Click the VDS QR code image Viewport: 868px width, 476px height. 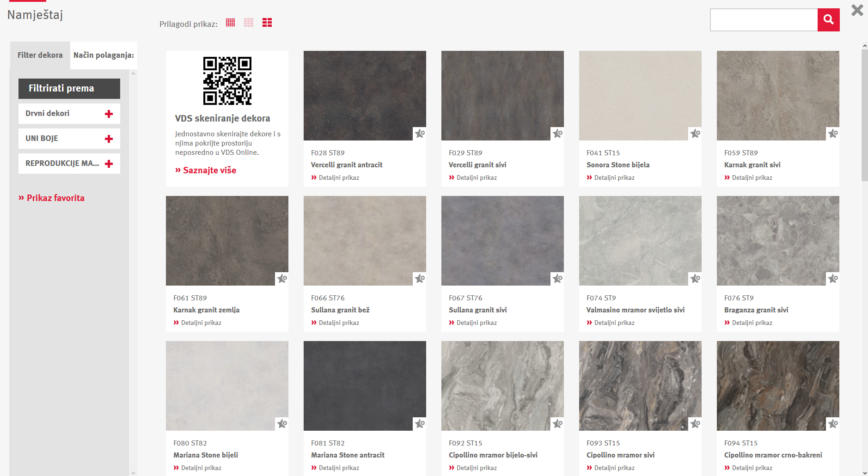point(227,81)
